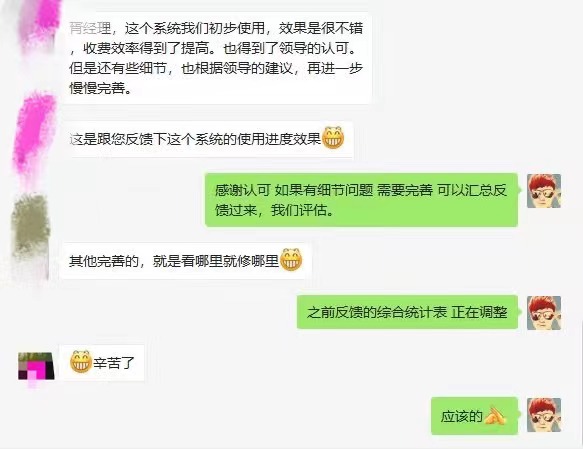Image resolution: width=583 pixels, height=449 pixels.
Task: Click the grinning emoji before 辛苦了
Action: click(x=81, y=361)
